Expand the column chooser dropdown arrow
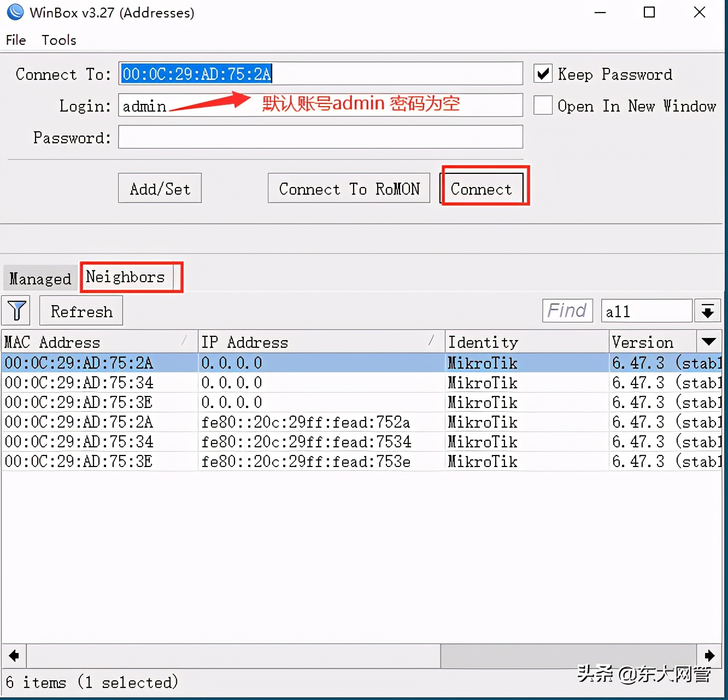The width and height of the screenshot is (728, 700). click(709, 342)
